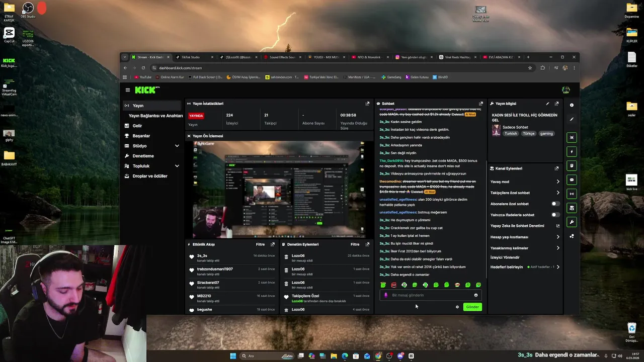The width and height of the screenshot is (644, 362).
Task: Open Filtre in Denetim Eylemleri panel
Action: click(x=355, y=244)
